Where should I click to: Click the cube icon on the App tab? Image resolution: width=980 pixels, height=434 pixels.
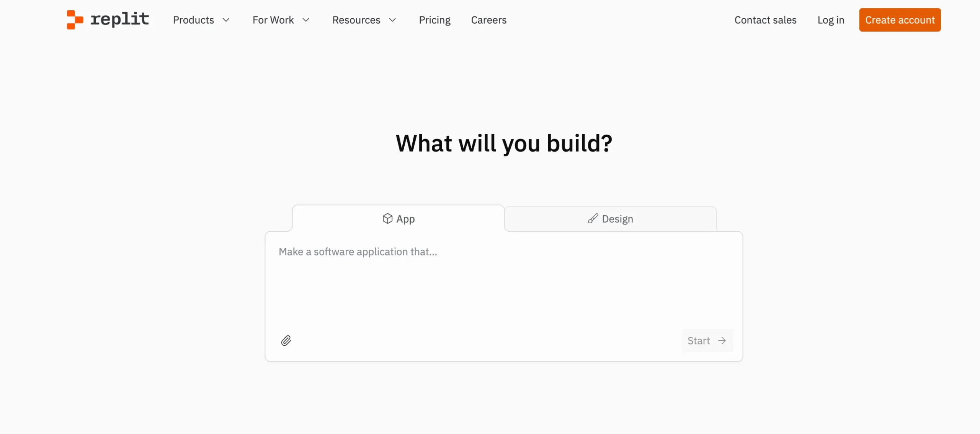click(387, 218)
